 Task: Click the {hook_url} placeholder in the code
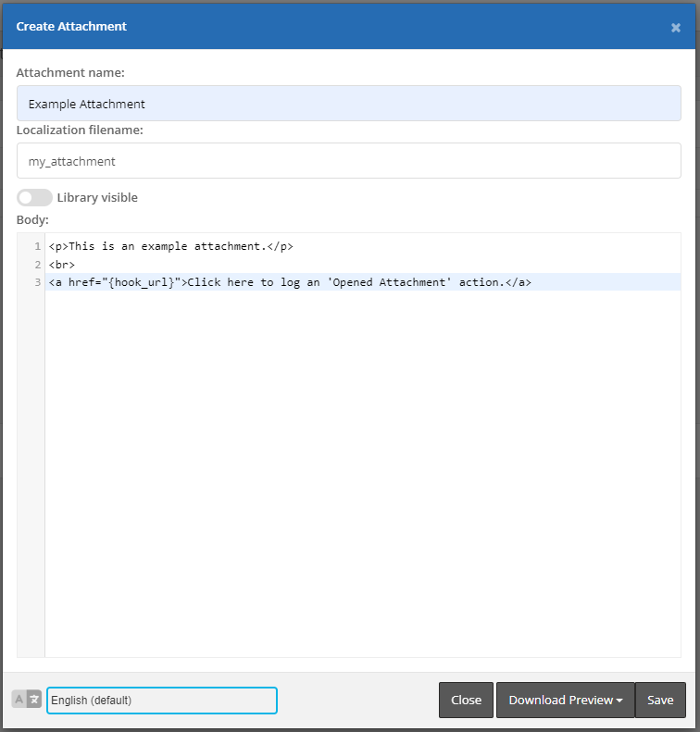click(x=142, y=282)
